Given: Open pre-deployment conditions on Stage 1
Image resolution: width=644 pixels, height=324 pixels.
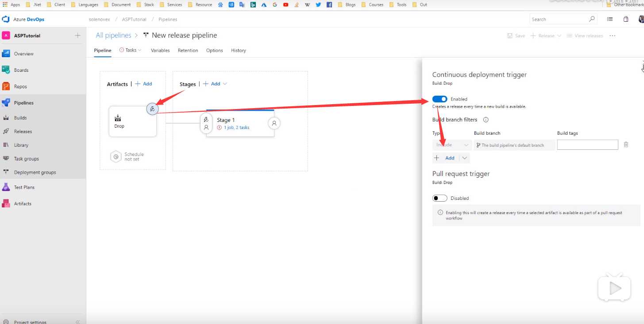Looking at the screenshot, I should [x=206, y=124].
